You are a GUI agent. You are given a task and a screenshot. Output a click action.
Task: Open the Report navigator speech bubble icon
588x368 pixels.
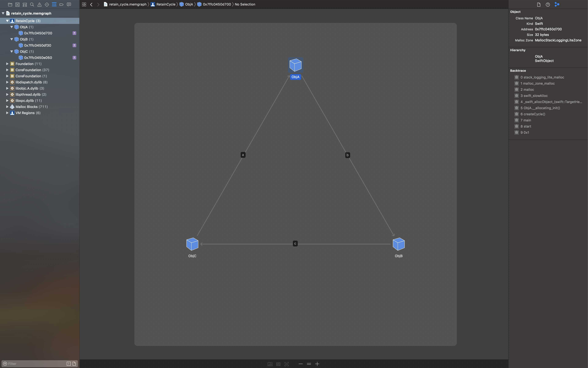69,4
